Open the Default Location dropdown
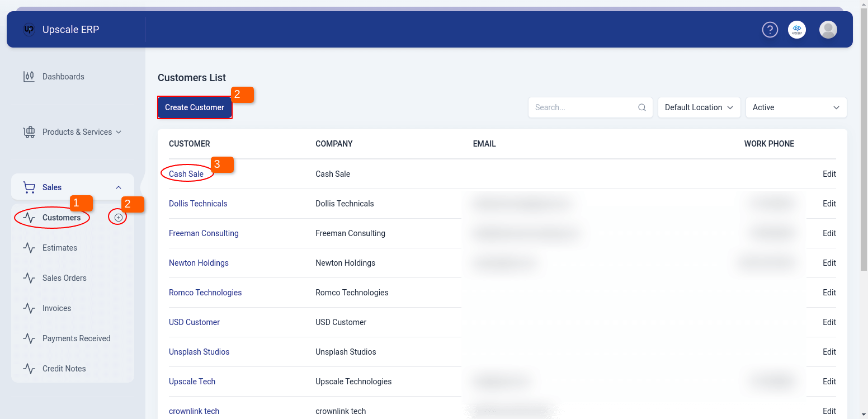The width and height of the screenshot is (868, 419). 699,107
